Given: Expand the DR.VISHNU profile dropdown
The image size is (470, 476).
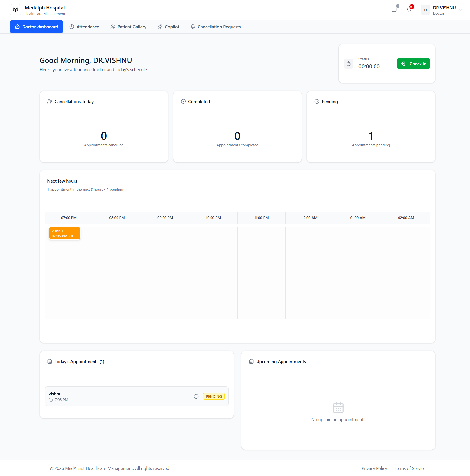Looking at the screenshot, I should tap(461, 10).
